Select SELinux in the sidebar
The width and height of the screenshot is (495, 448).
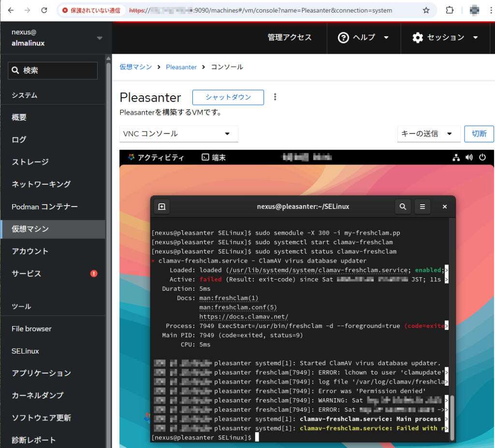point(25,351)
